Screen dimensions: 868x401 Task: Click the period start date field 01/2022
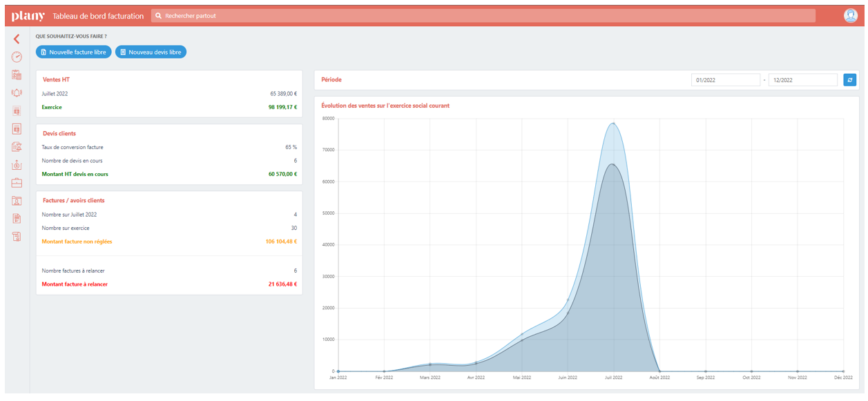[725, 80]
